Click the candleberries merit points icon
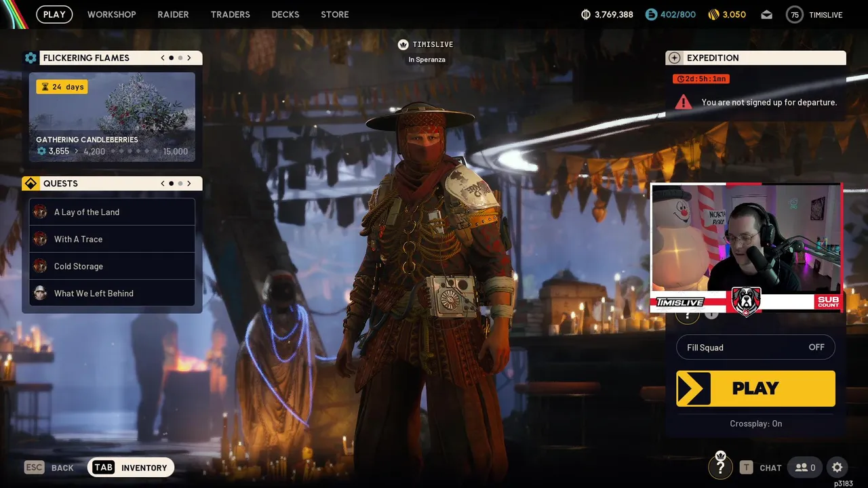 [x=41, y=151]
